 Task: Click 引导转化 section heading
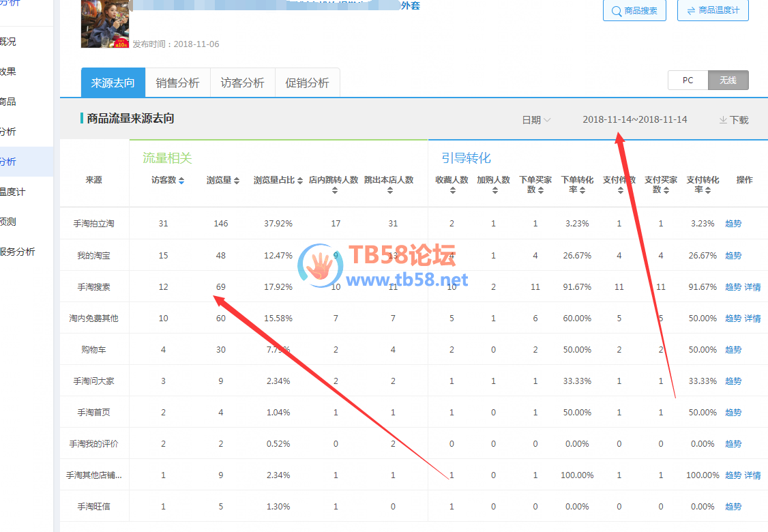(466, 158)
